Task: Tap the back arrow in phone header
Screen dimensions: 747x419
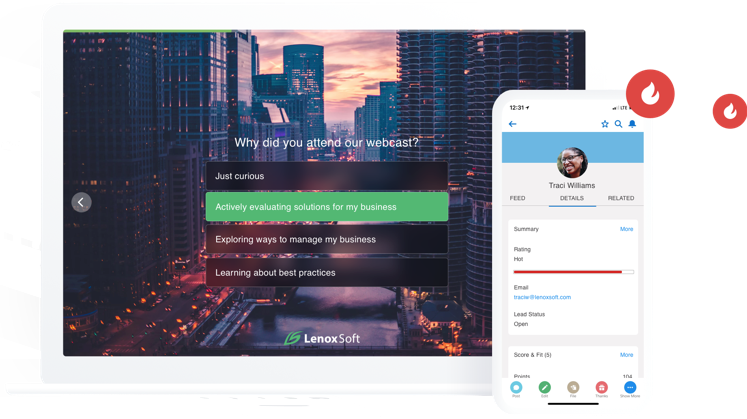Action: point(513,124)
